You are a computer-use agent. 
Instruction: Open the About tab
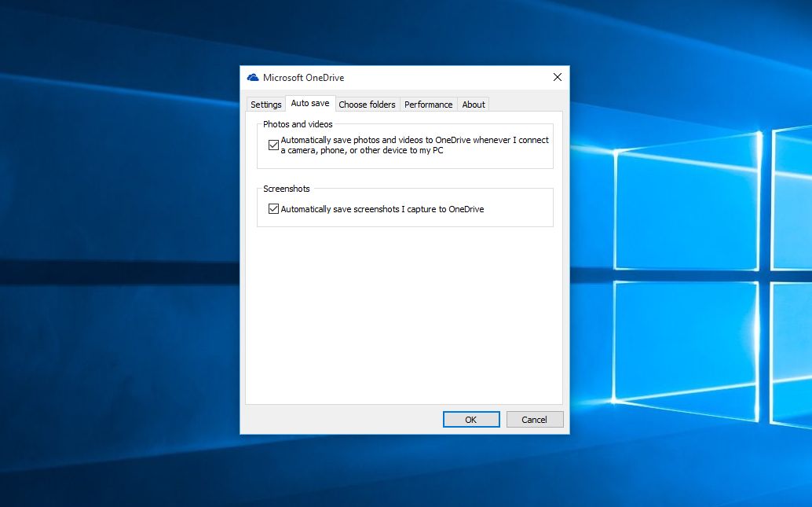pos(474,105)
